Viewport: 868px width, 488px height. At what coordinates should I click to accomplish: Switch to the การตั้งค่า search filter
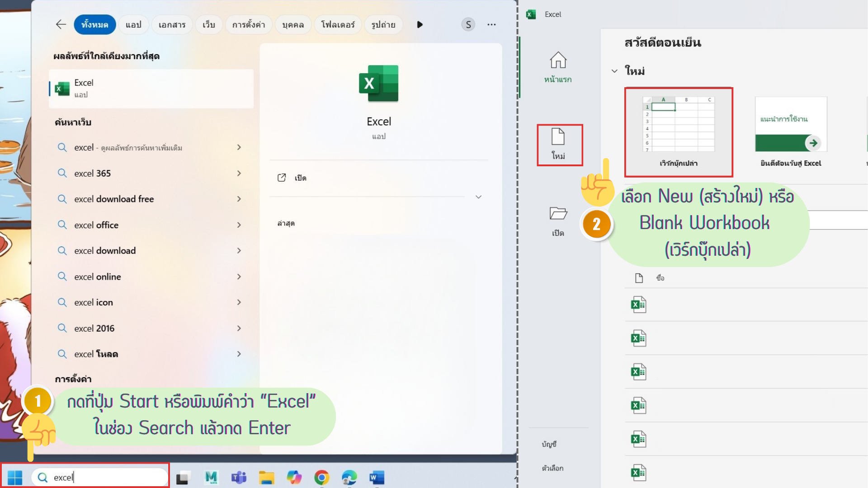249,24
